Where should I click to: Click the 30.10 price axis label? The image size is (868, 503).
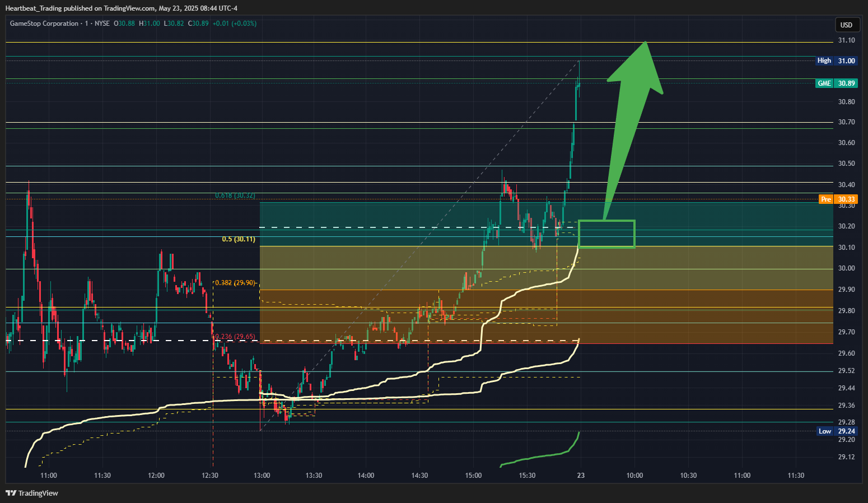846,248
